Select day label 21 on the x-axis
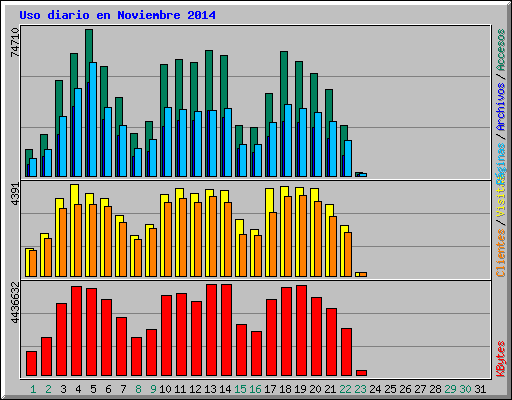The image size is (512, 400). point(330,389)
